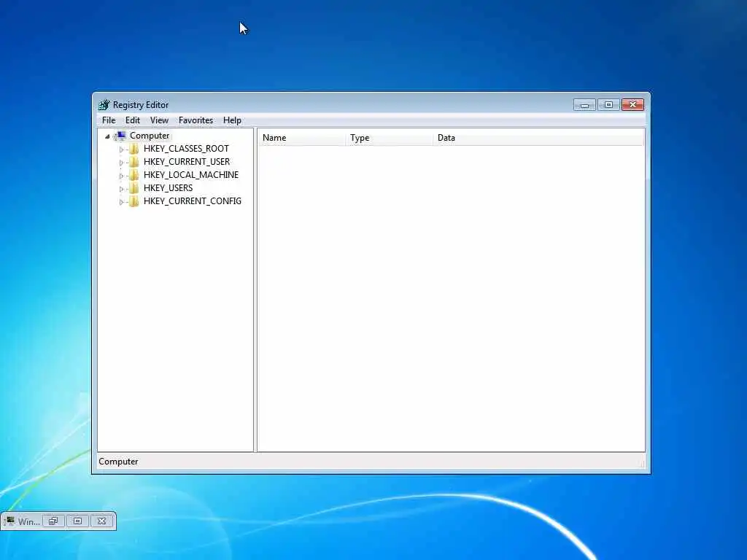Click the Win... minimized window title
Image resolution: width=747 pixels, height=560 pixels.
pos(29,522)
